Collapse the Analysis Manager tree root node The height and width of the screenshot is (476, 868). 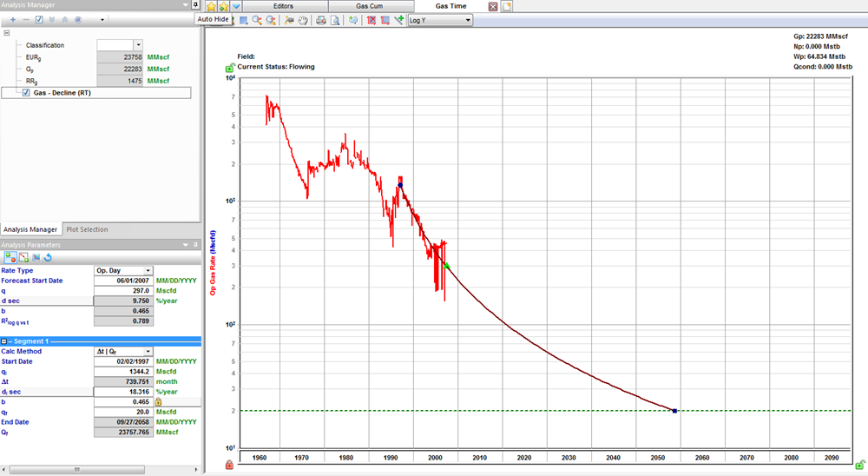7,33
